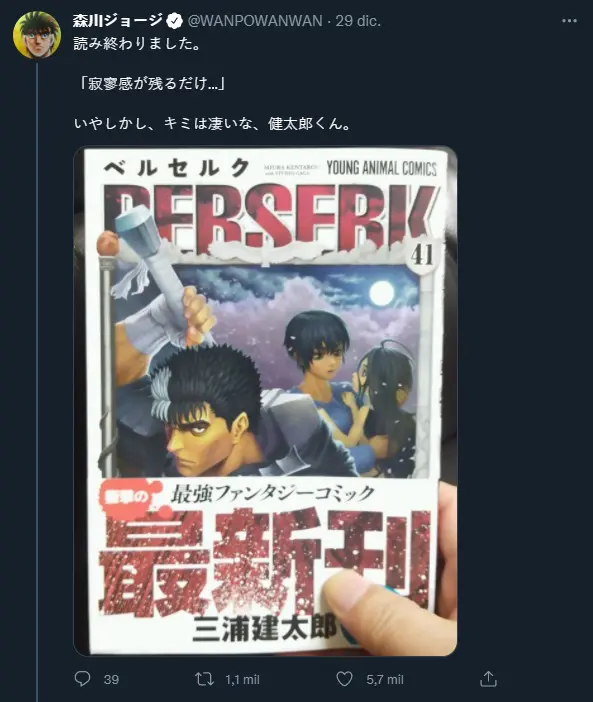Click the 1,1 mil retweet count
Image resolution: width=593 pixels, height=702 pixels.
[x=242, y=680]
